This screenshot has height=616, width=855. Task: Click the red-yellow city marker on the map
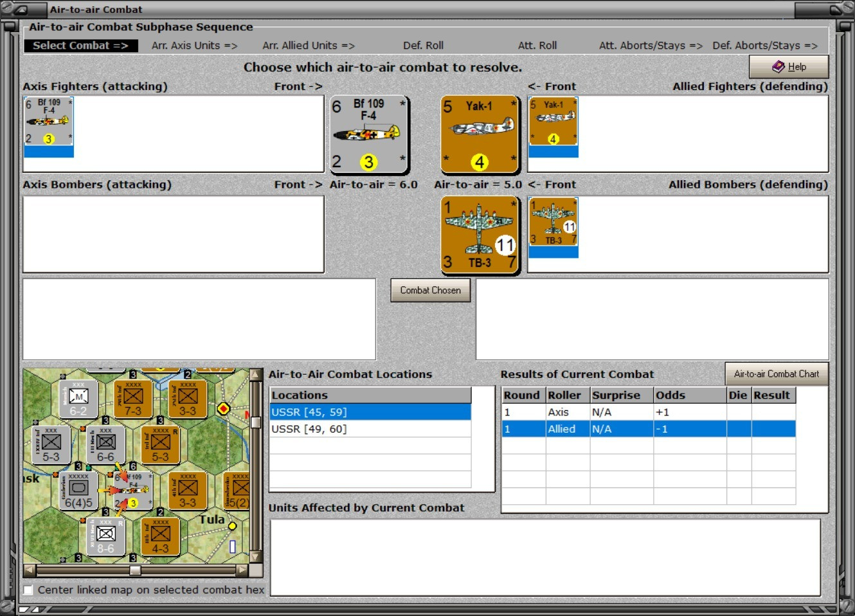(x=224, y=408)
